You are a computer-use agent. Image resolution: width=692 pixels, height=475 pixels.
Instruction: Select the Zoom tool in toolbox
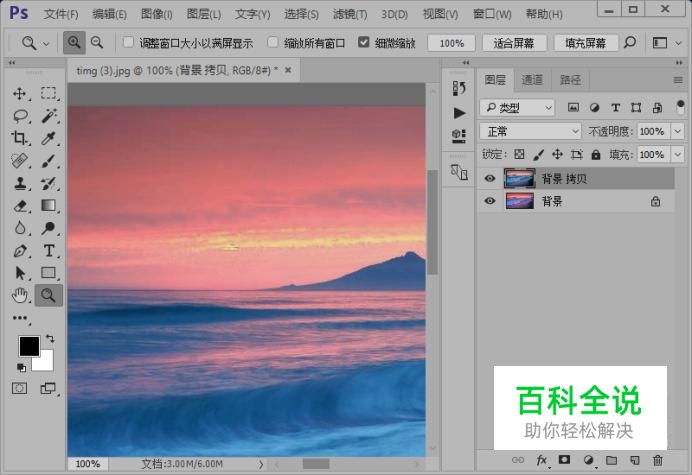[x=49, y=295]
